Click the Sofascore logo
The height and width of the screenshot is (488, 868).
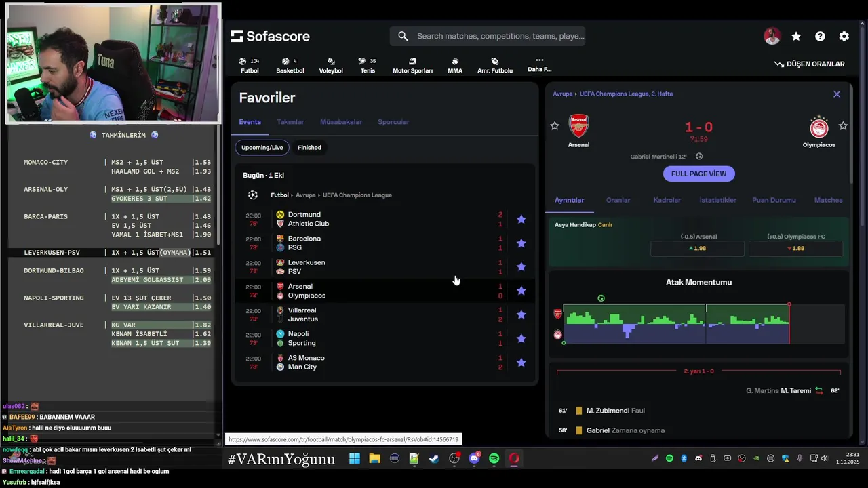point(270,36)
